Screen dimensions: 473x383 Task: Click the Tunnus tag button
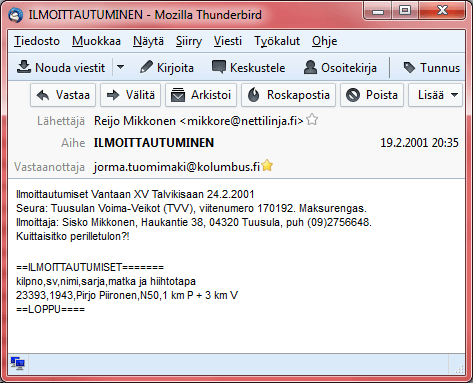pos(431,68)
